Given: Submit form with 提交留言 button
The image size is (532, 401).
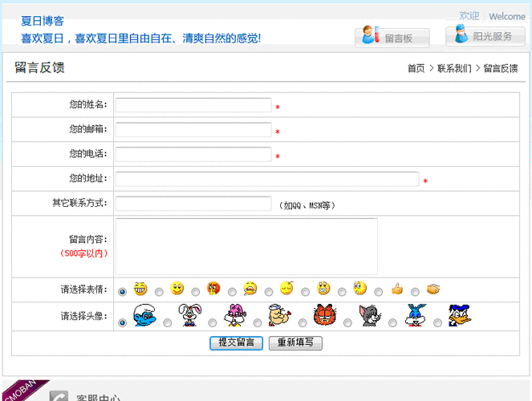Looking at the screenshot, I should tap(236, 342).
